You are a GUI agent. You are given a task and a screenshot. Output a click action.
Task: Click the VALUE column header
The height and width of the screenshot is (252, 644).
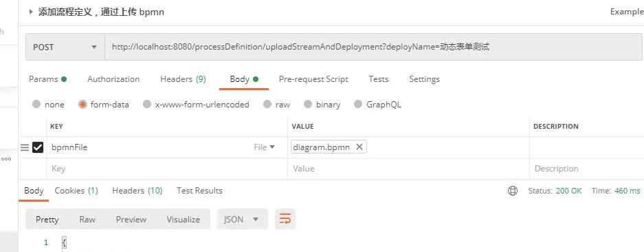click(x=302, y=127)
